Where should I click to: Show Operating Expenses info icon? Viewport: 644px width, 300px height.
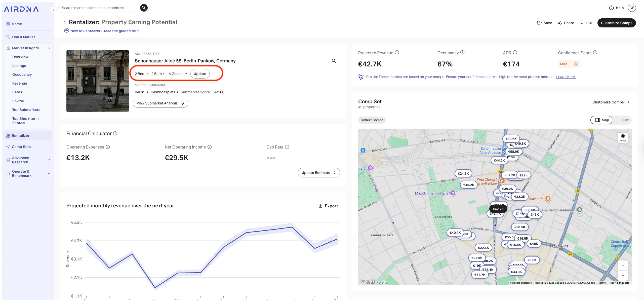[108, 147]
